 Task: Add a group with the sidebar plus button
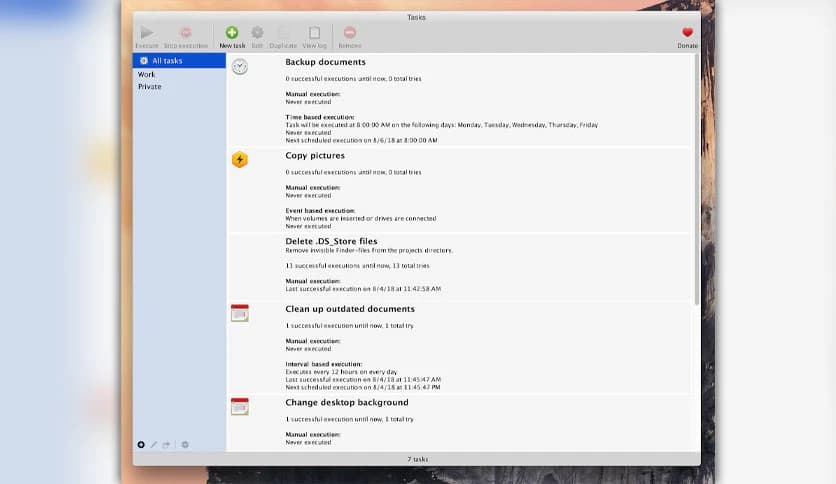[x=141, y=444]
